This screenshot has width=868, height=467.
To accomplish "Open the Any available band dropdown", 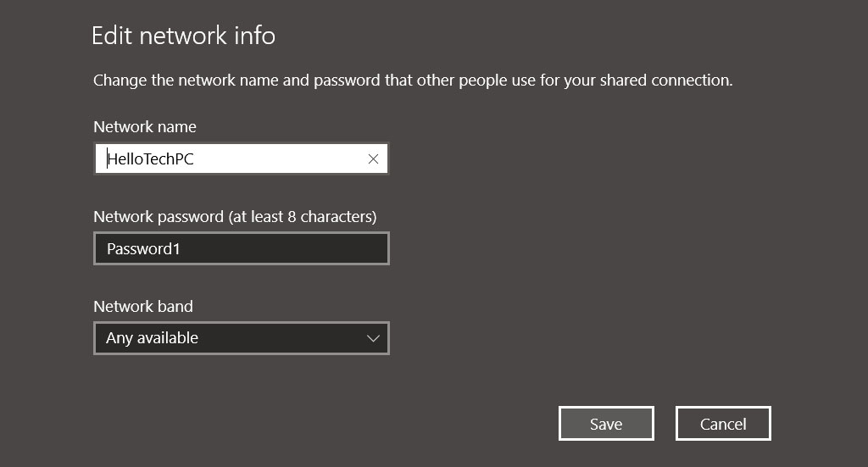I will pos(241,338).
